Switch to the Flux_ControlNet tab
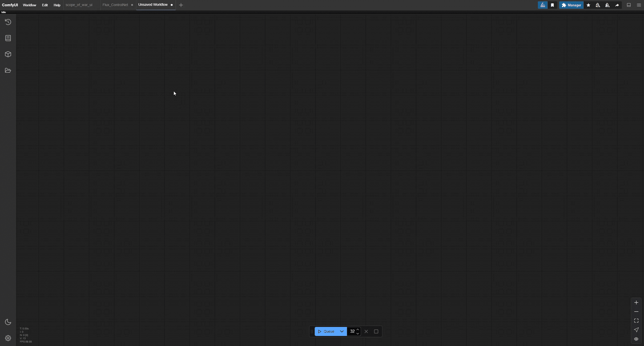Viewport: 644px width, 346px height. (115, 5)
